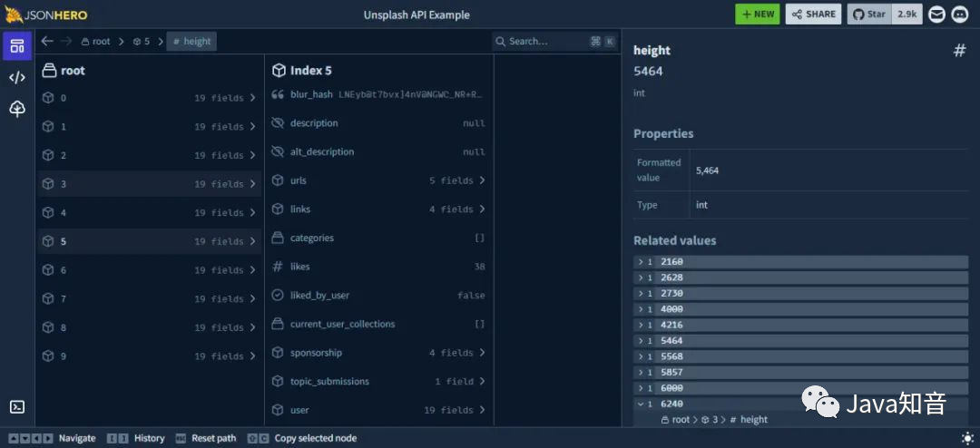Click the hash type icon beside height
The height and width of the screenshot is (448, 980).
point(959,51)
